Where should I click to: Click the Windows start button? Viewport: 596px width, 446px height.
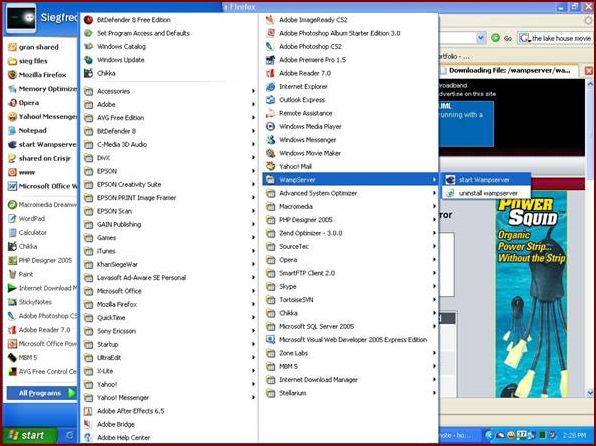(29, 435)
